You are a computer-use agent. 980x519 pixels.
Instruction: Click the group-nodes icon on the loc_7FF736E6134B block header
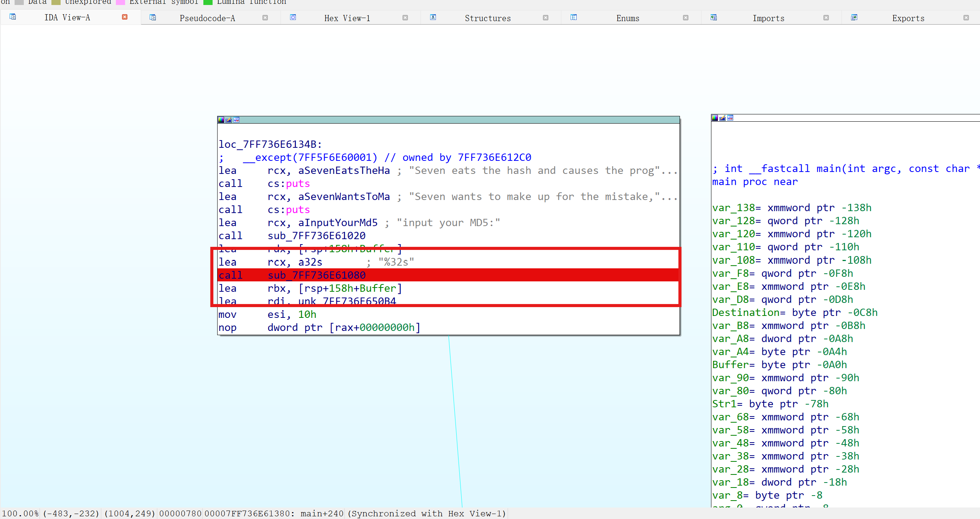pyautogui.click(x=236, y=120)
